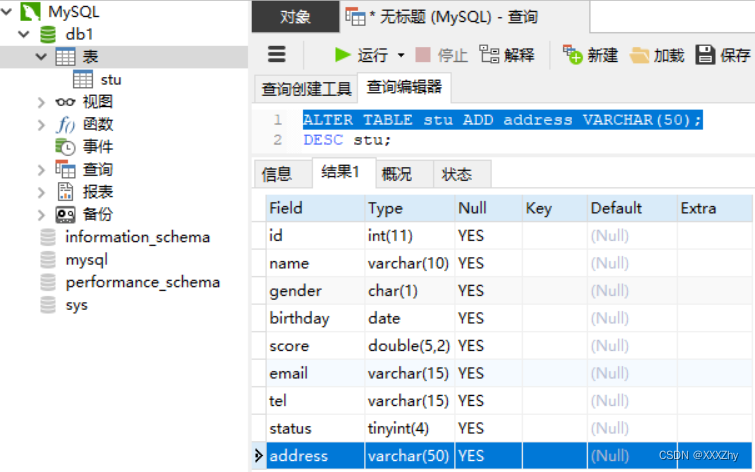
Task: Open the hamburger menu in query toolbar
Action: pos(277,54)
